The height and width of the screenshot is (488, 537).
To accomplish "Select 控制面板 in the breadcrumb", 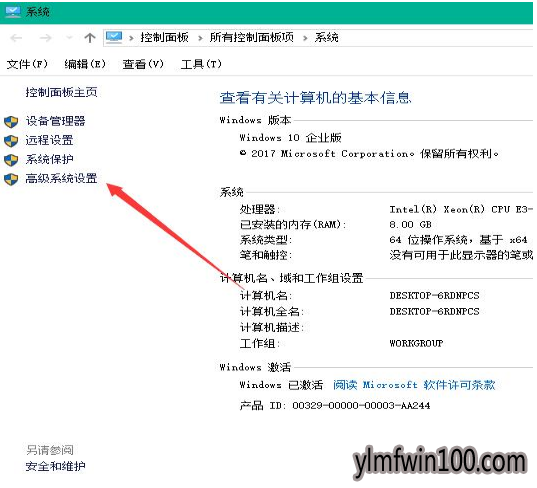I will tap(165, 37).
